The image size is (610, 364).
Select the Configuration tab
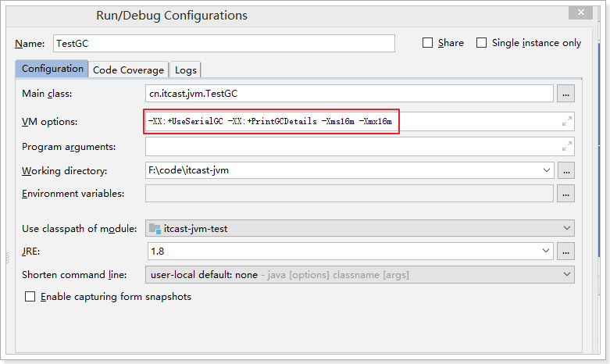coord(52,69)
